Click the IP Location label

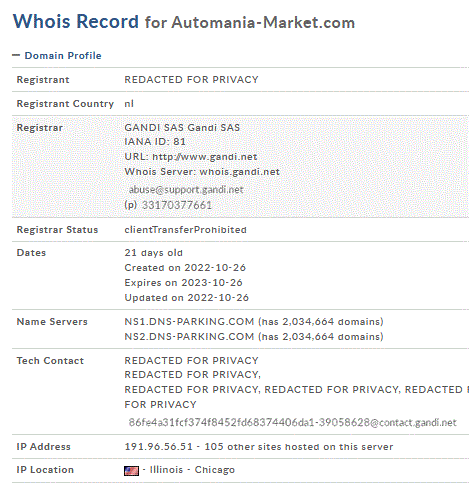tap(45, 470)
